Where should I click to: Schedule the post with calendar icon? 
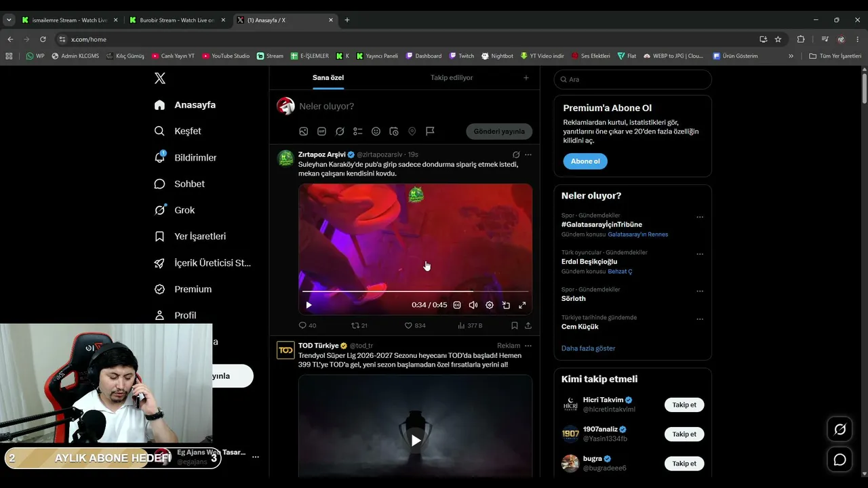pos(394,131)
